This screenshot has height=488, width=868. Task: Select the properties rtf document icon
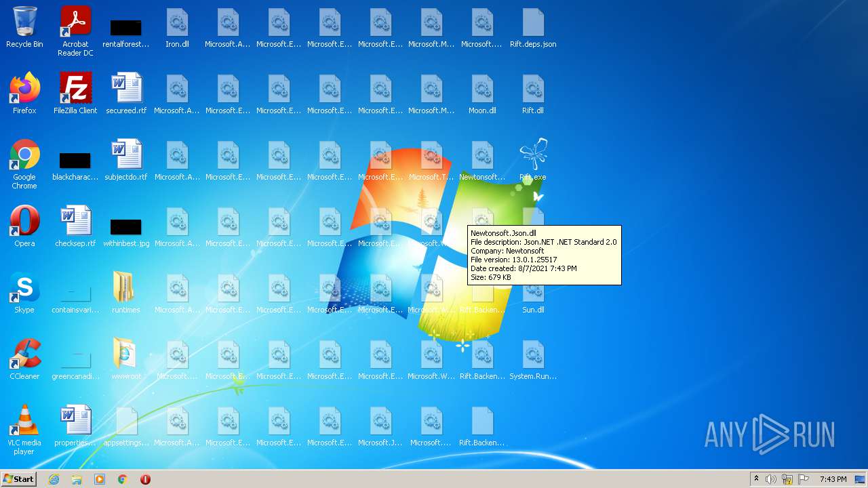75,426
